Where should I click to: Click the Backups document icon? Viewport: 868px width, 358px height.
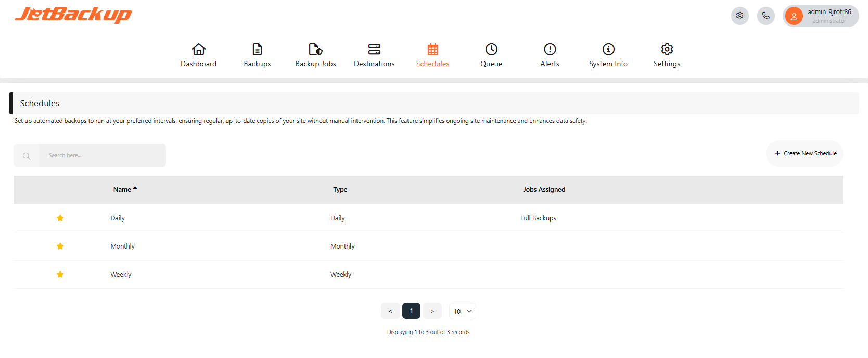[x=257, y=50]
